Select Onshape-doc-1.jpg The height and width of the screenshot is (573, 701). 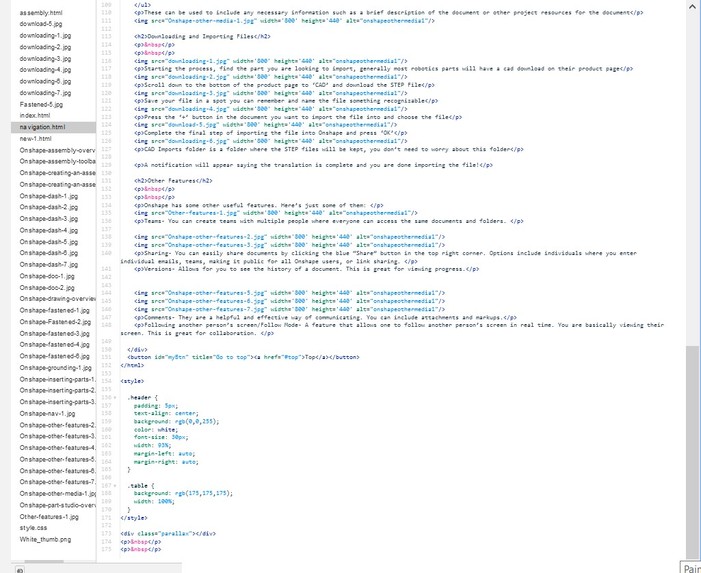(x=47, y=276)
